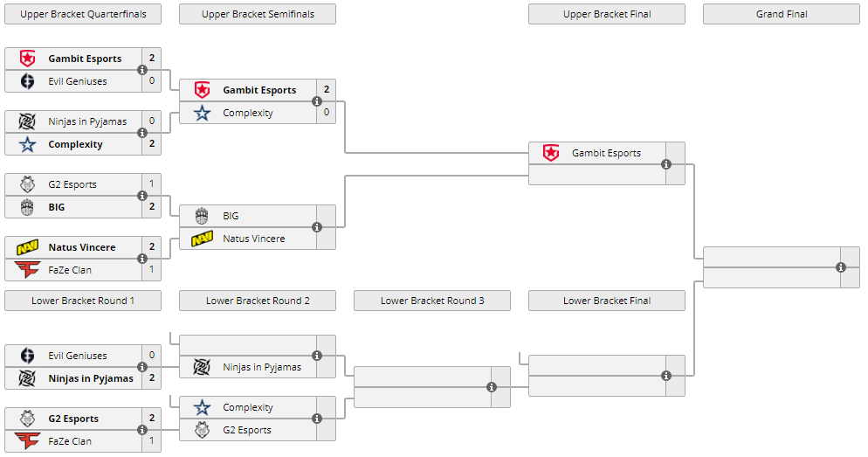Select G2 Esports logo in Upper Bracket Quarterfinals
Viewport: 868px width, 457px height.
27,184
